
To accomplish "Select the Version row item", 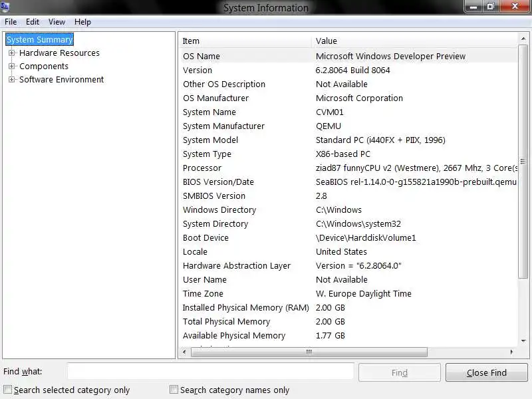I will (x=348, y=70).
